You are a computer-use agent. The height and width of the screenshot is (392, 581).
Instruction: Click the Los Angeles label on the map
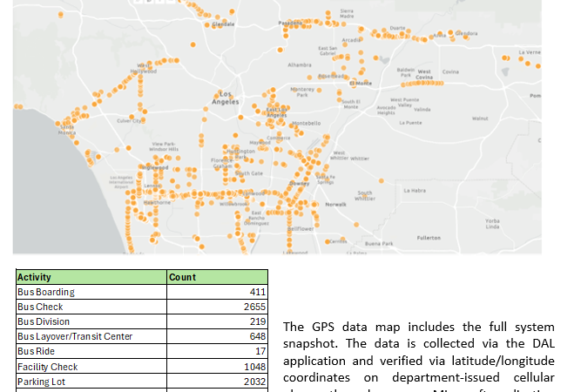click(226, 98)
